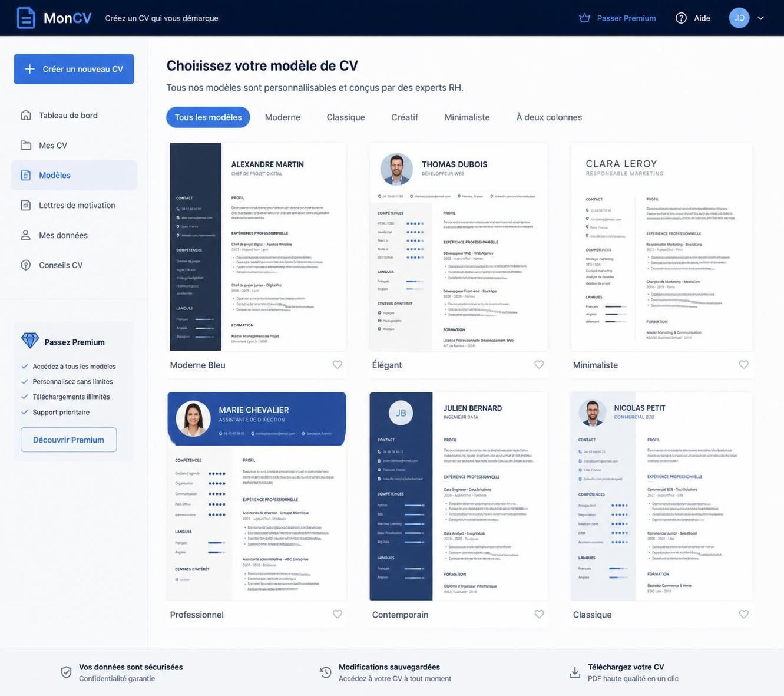Viewport: 784px width, 696px height.
Task: Switch to the Créatif filter tab
Action: (x=405, y=117)
